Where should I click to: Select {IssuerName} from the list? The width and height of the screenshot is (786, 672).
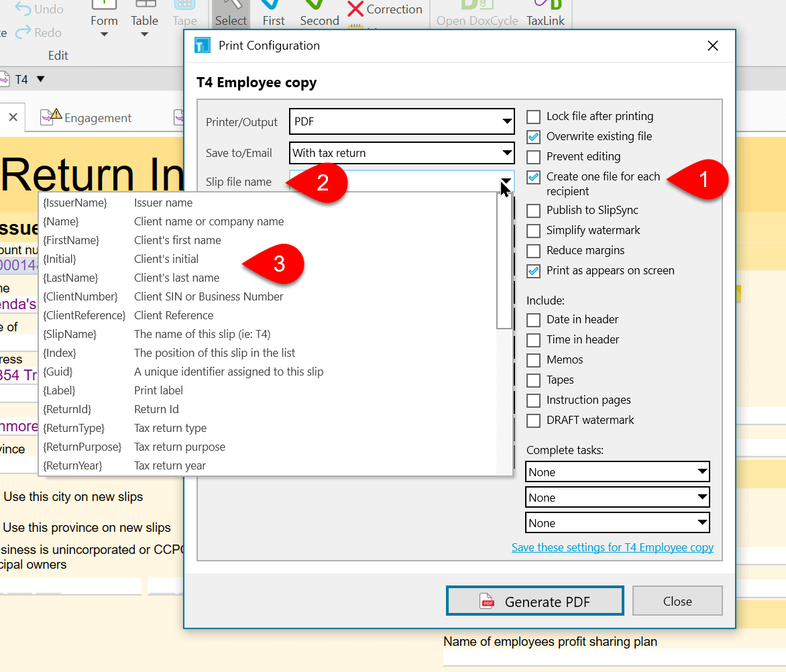tap(268, 203)
